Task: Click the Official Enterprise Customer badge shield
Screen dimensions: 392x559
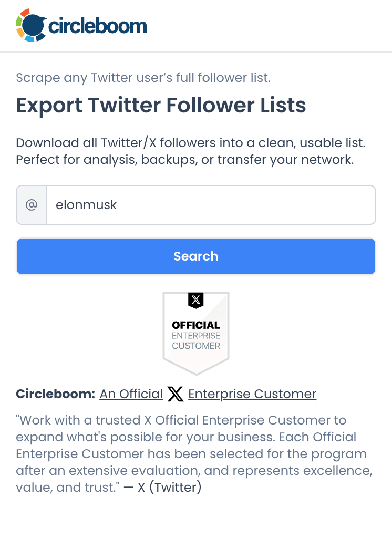Action: pyautogui.click(x=195, y=334)
